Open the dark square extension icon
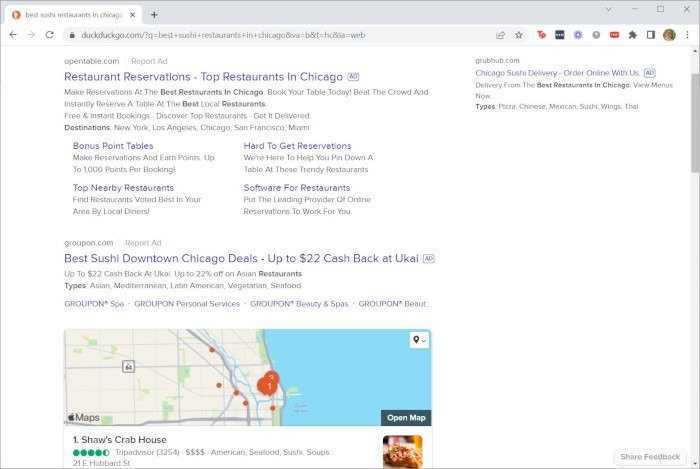The height and width of the screenshot is (469, 700). point(559,35)
